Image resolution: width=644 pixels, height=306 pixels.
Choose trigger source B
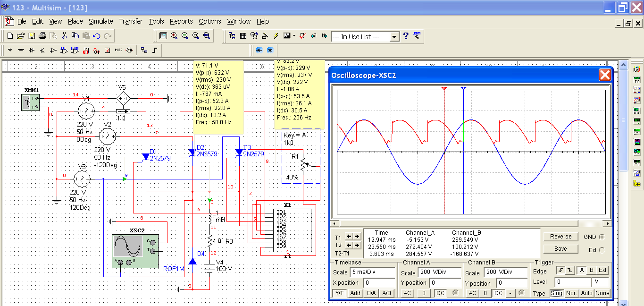[x=592, y=270]
